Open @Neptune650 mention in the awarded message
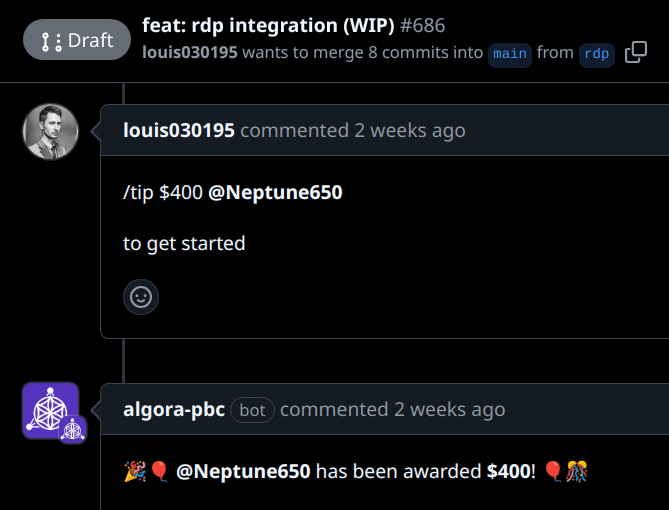The image size is (669, 510). 243,472
